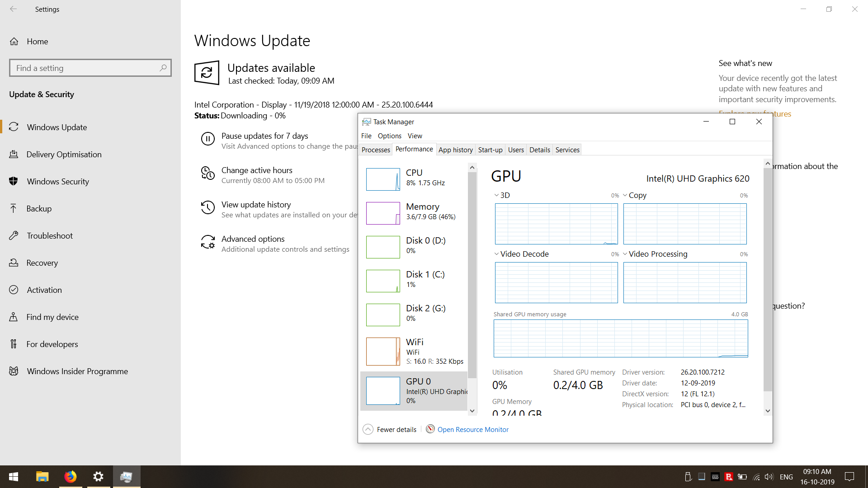Switch to the Services tab

click(x=567, y=150)
